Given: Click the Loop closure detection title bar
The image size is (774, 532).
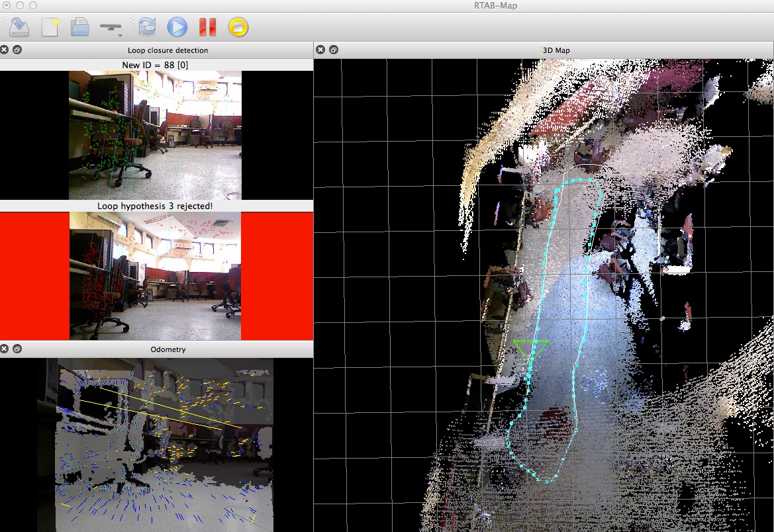Looking at the screenshot, I should click(168, 50).
